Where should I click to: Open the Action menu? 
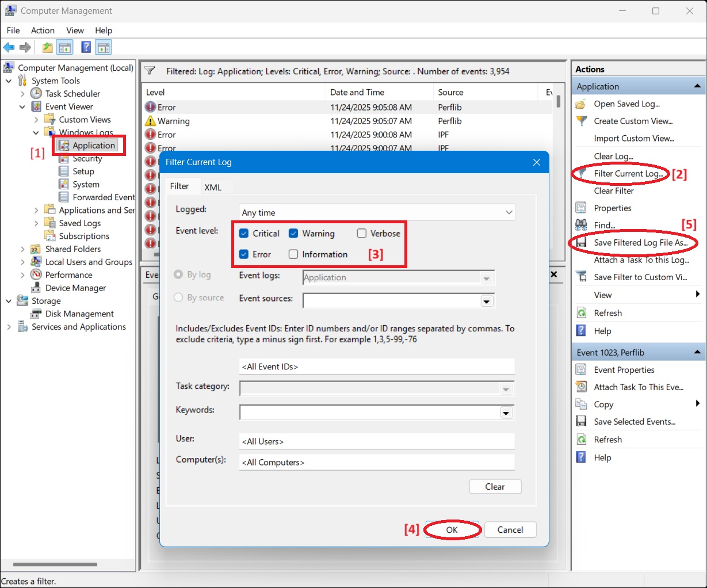(x=43, y=30)
